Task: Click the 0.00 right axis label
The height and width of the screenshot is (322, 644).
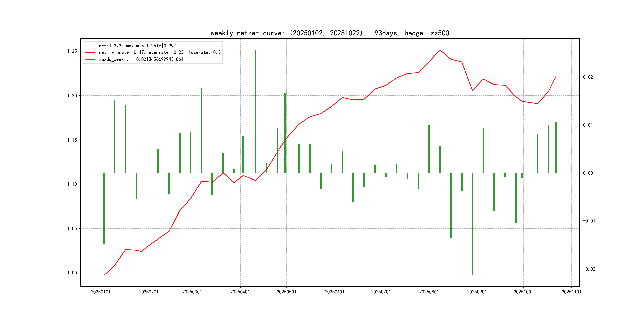Action: click(588, 173)
